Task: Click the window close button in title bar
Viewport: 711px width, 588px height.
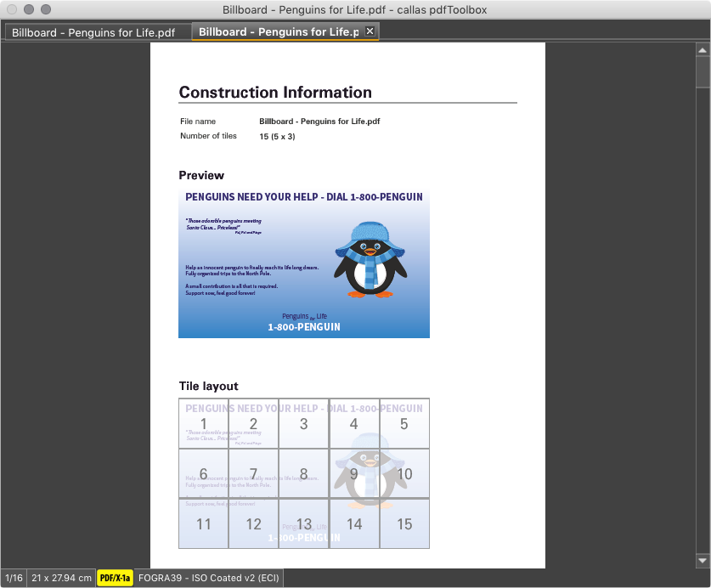Action: [x=12, y=9]
